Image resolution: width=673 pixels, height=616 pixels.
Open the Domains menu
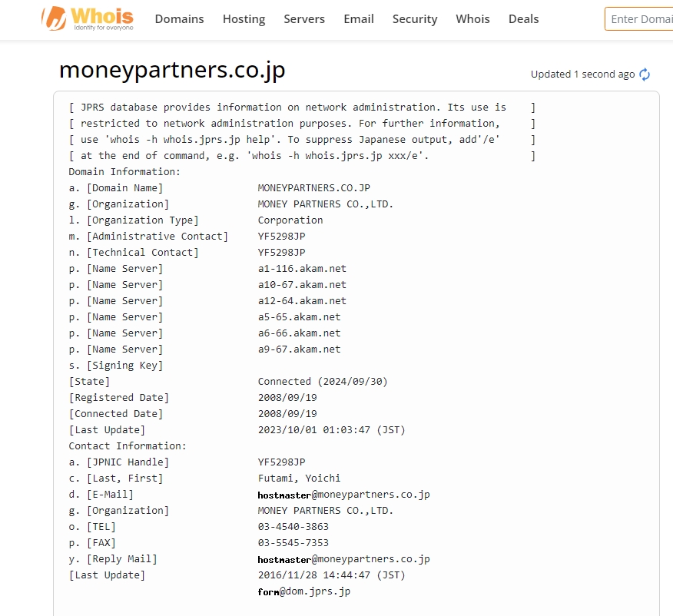(x=179, y=19)
